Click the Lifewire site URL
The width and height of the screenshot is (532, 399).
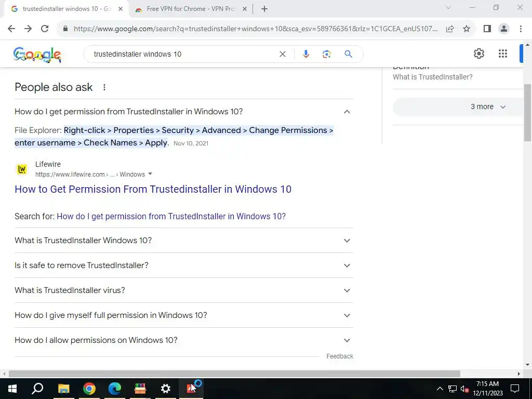(90, 175)
